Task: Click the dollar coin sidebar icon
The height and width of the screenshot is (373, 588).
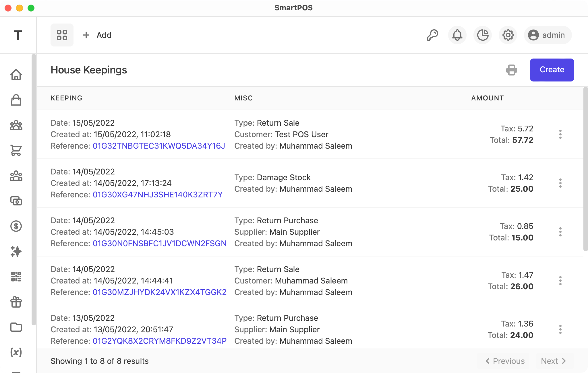Action: coord(16,226)
